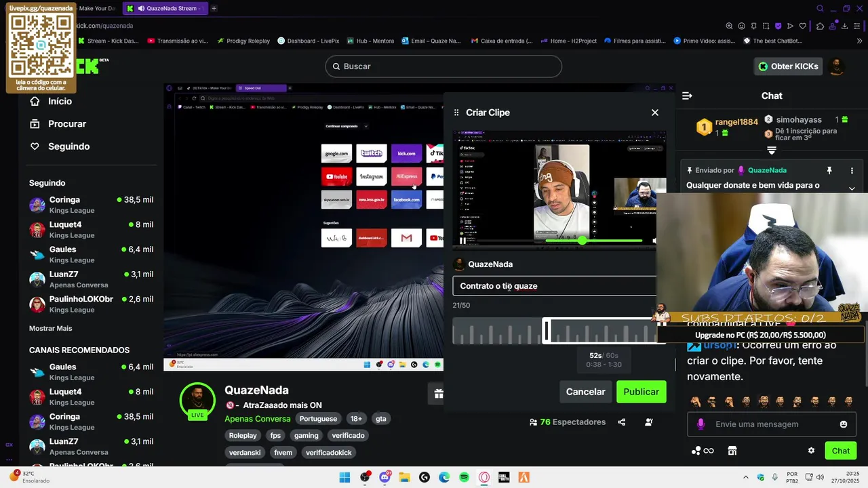Viewport: 868px width, 488px height.
Task: Open the user profile avatar menu
Action: click(x=837, y=66)
